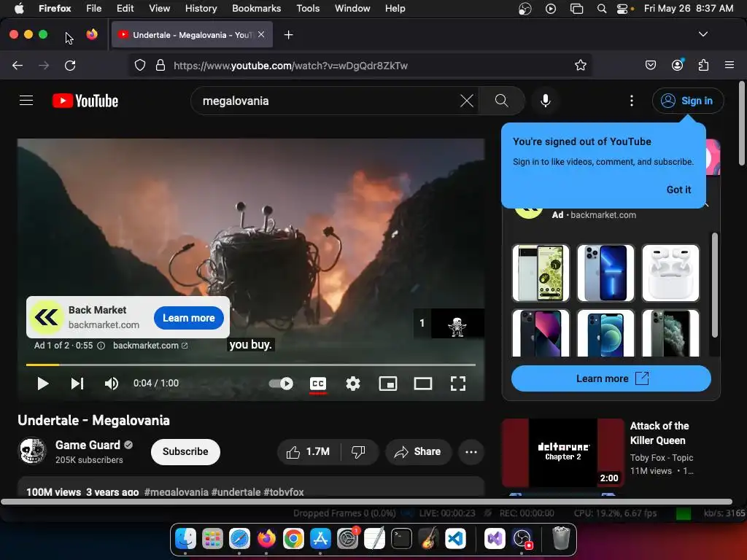Open the Game Guard channel name link

tap(88, 445)
